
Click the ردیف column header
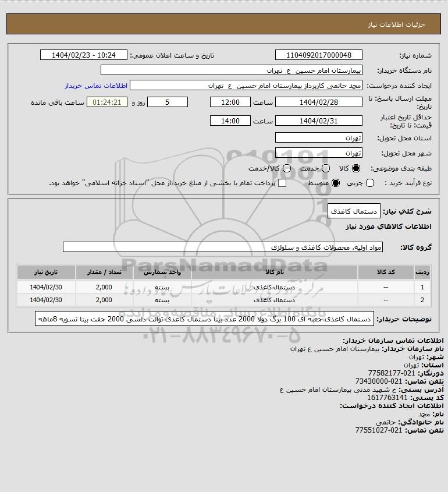pos(422,272)
